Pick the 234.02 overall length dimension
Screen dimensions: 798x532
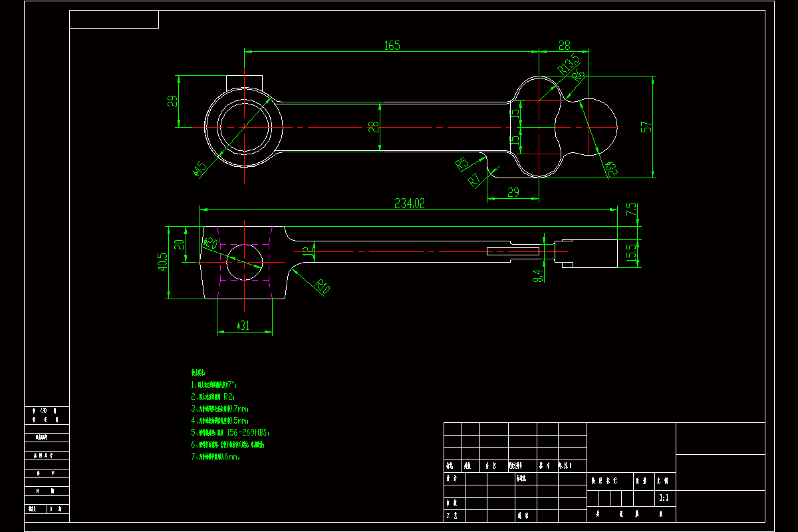tap(410, 203)
